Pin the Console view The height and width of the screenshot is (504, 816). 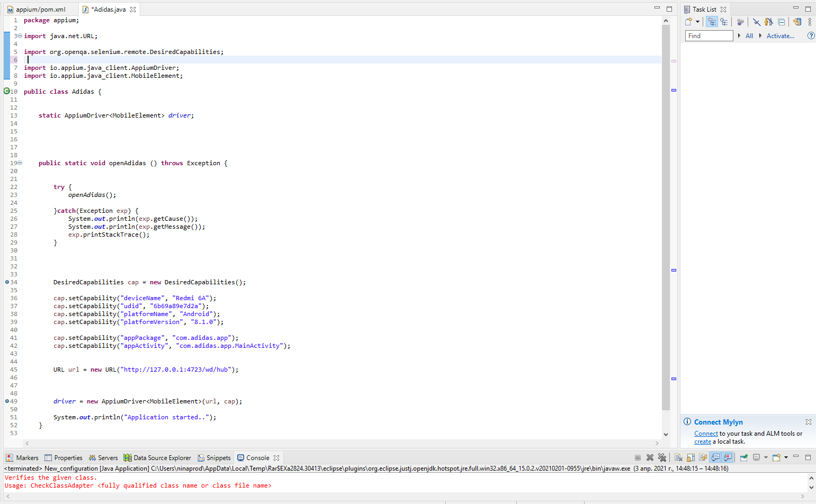click(x=744, y=457)
